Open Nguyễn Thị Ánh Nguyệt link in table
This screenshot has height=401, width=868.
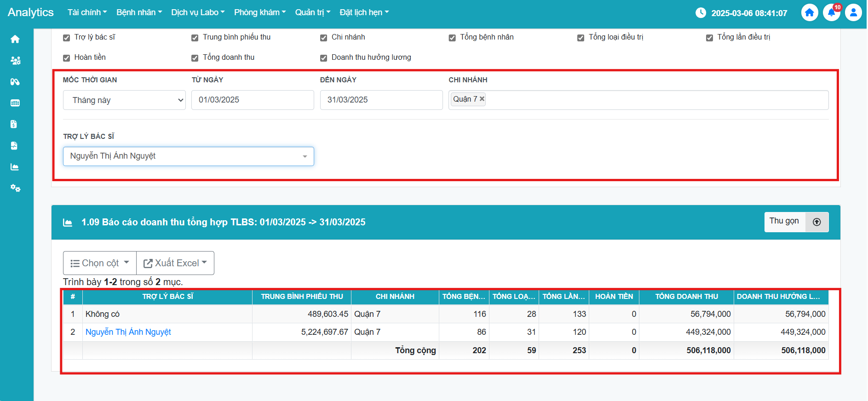click(x=128, y=332)
